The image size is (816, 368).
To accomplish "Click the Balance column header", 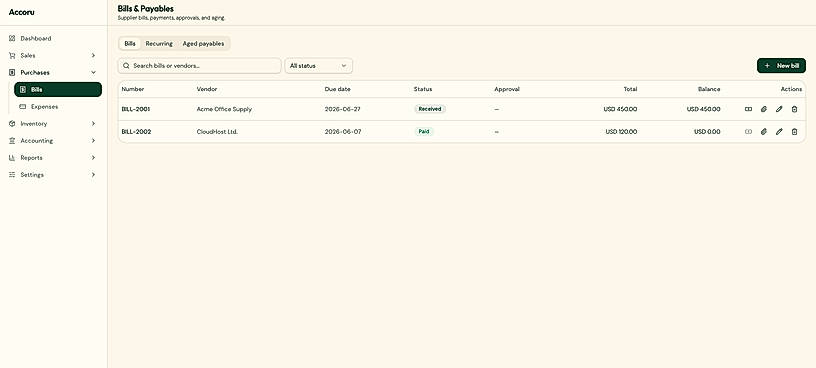I will [709, 89].
